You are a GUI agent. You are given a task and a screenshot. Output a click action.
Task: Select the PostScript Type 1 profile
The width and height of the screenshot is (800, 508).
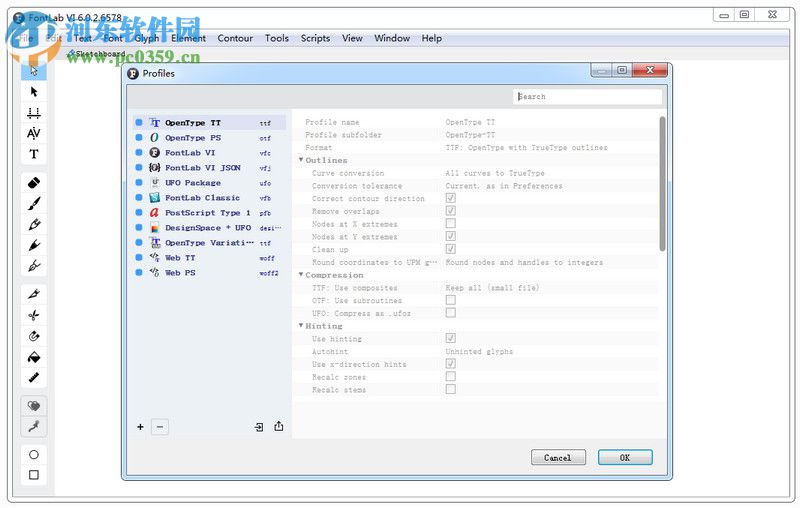click(209, 213)
